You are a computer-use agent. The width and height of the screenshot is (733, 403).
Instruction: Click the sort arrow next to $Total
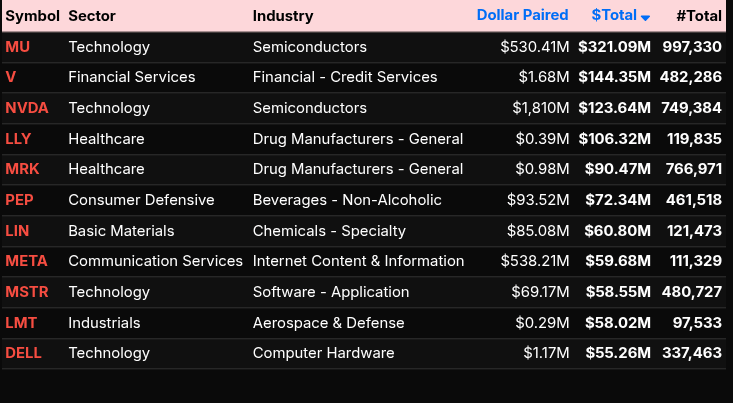tap(646, 18)
